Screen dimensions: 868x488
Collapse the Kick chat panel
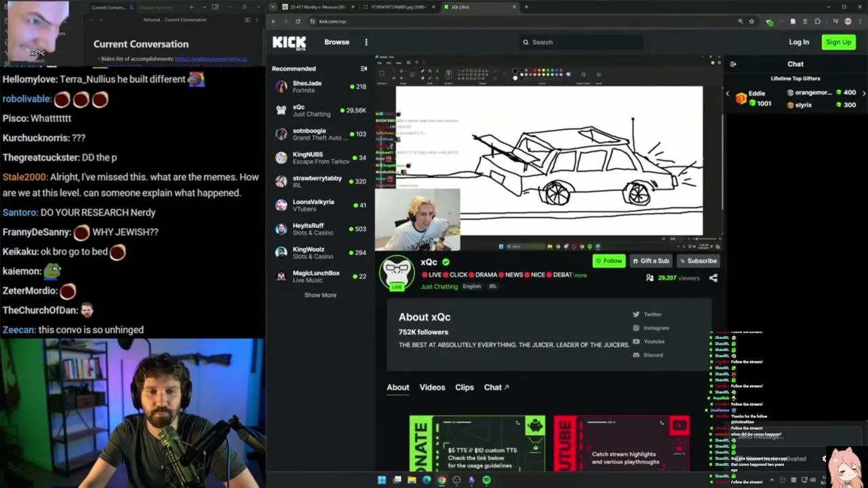(733, 64)
